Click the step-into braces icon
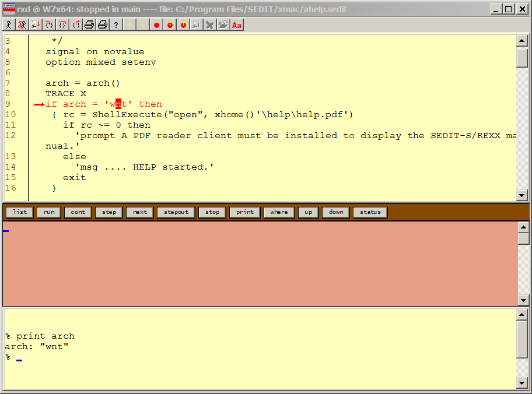This screenshot has height=394, width=532. click(x=49, y=24)
